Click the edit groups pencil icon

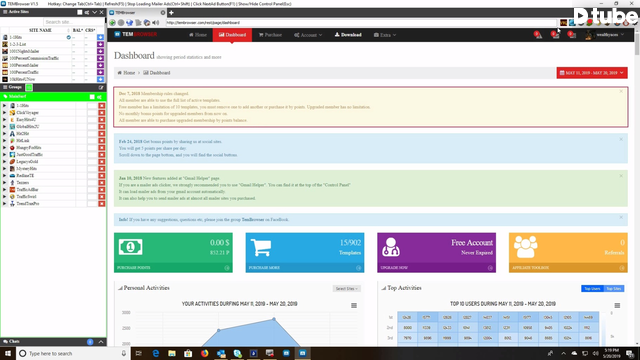coord(101,87)
